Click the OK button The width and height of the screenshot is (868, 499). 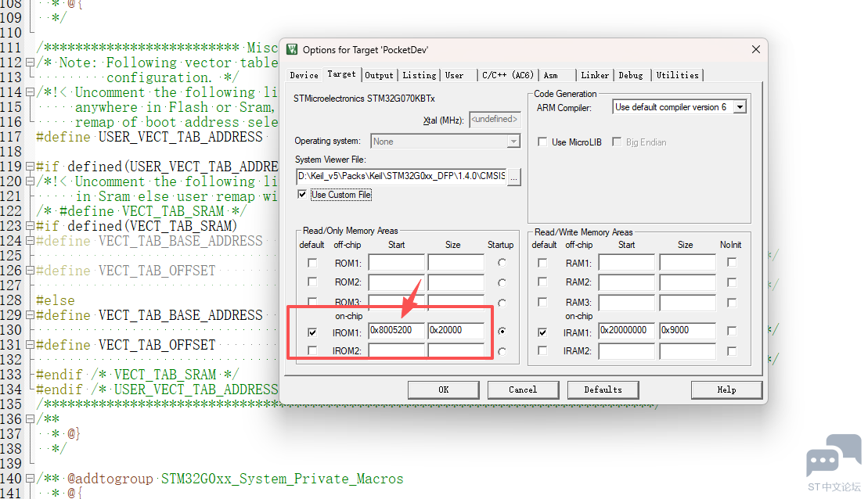[444, 390]
